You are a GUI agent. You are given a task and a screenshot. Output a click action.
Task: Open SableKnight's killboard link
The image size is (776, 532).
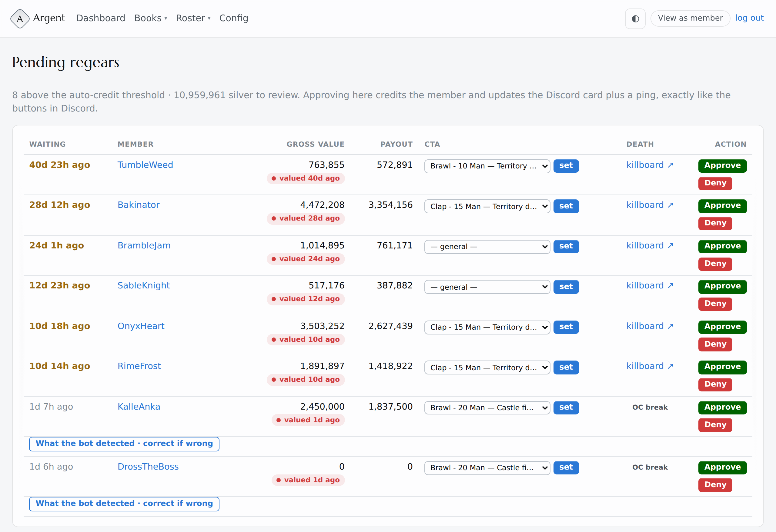pos(650,286)
